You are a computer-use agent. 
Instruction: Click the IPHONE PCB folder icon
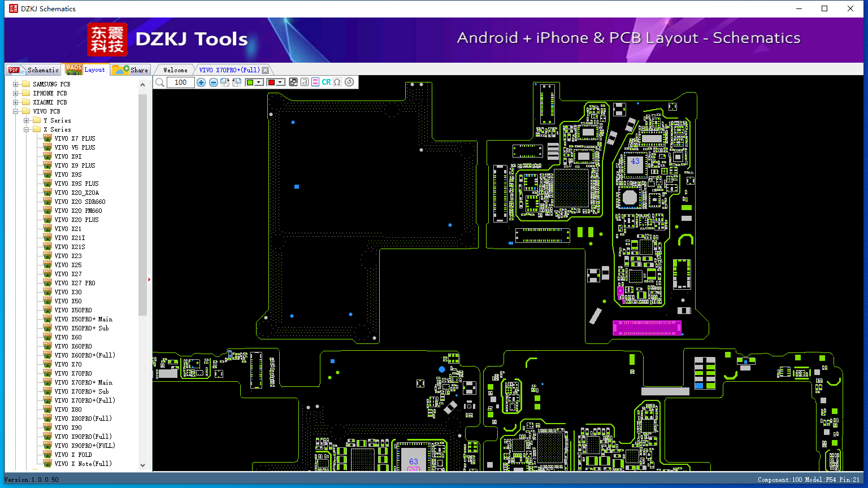pyautogui.click(x=25, y=93)
